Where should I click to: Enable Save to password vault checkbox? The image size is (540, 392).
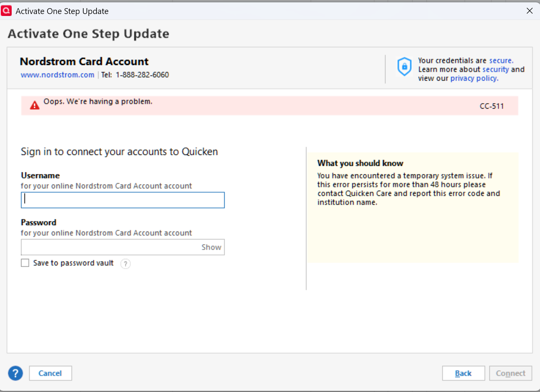pos(25,263)
